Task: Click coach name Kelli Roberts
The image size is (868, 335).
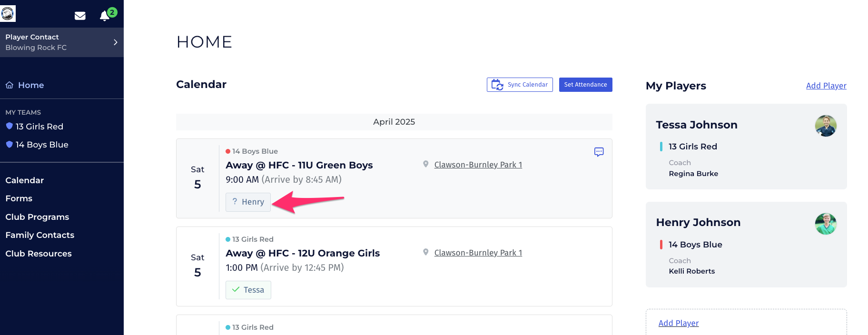Action: [692, 271]
